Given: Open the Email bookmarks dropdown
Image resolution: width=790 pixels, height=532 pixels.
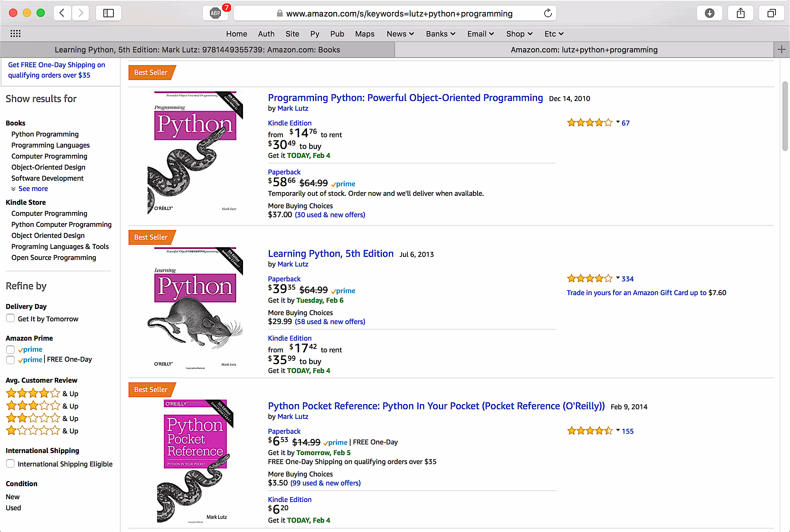Looking at the screenshot, I should click(x=480, y=34).
